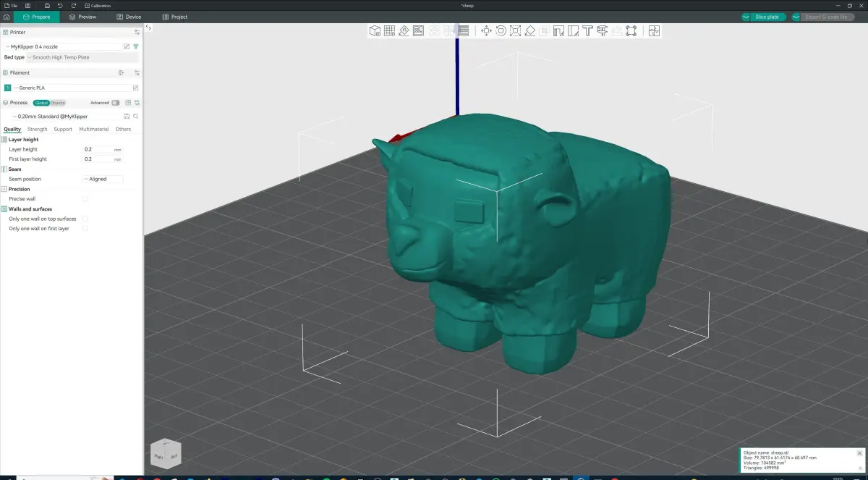Click the Auto orient icon
Viewport: 868px width, 480px height.
404,31
